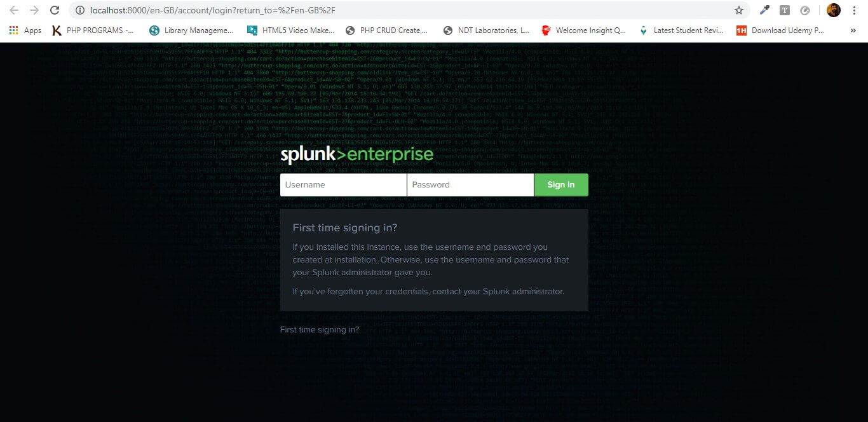This screenshot has height=422, width=868.
Task: Click the text 'If you've forgotten your credentials'
Action: (428, 292)
